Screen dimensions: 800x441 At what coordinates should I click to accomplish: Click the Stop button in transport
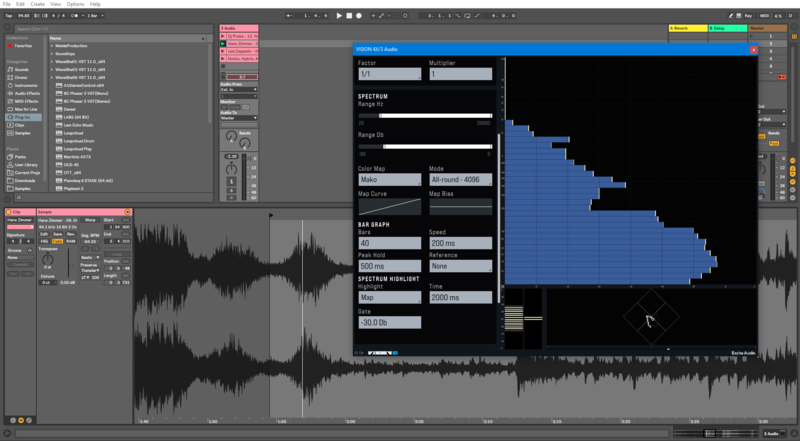(351, 16)
